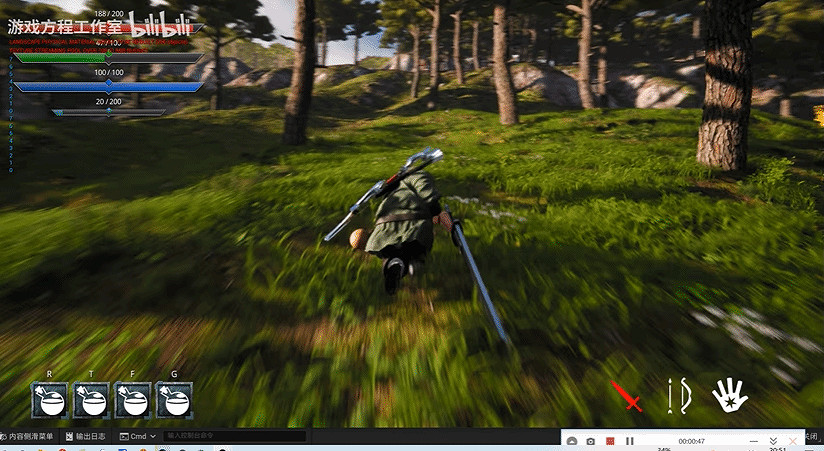Select the potion slot labeled G

pyautogui.click(x=174, y=399)
